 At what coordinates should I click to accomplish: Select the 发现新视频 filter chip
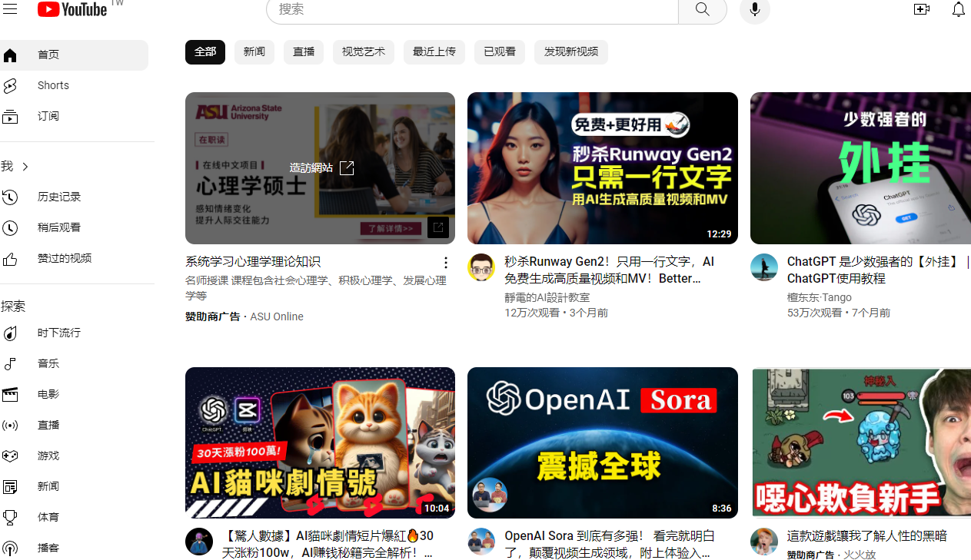(x=571, y=52)
